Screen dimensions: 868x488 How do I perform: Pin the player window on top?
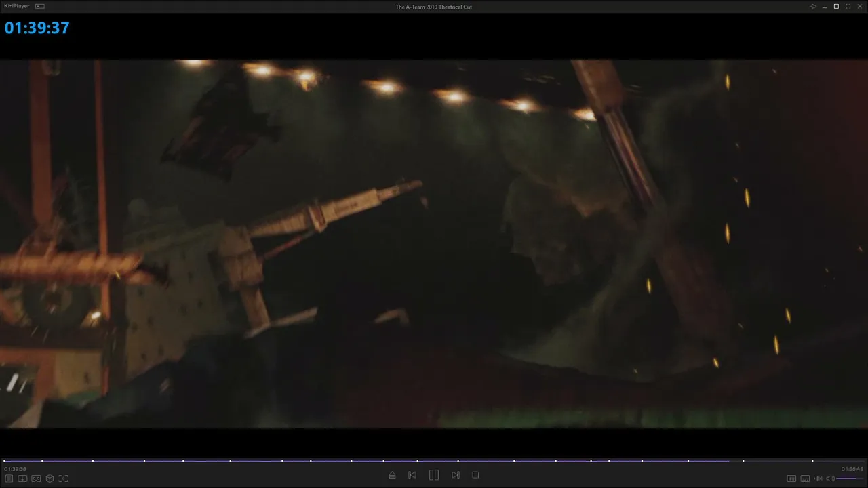pyautogui.click(x=813, y=6)
